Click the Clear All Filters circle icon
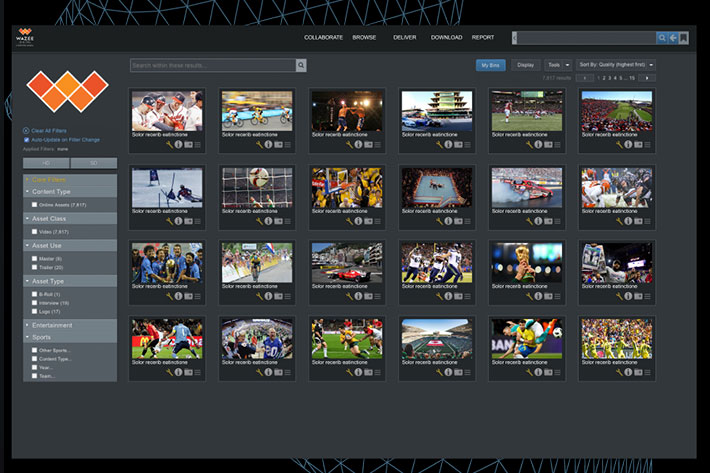This screenshot has height=473, width=710. pyautogui.click(x=26, y=130)
